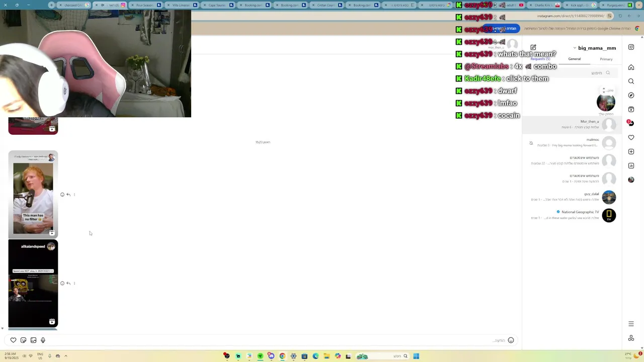Click the Create plus icon in sidebar
The width and height of the screenshot is (644, 362).
(x=631, y=151)
